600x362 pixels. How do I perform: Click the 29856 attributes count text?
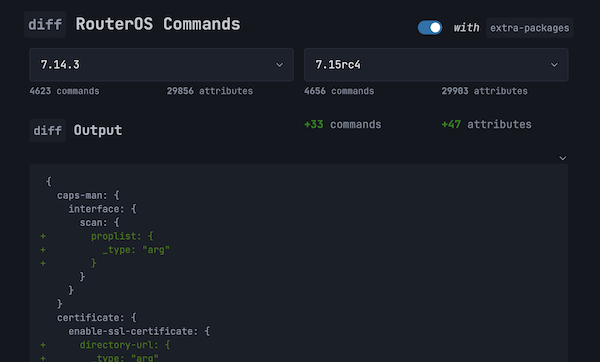210,91
